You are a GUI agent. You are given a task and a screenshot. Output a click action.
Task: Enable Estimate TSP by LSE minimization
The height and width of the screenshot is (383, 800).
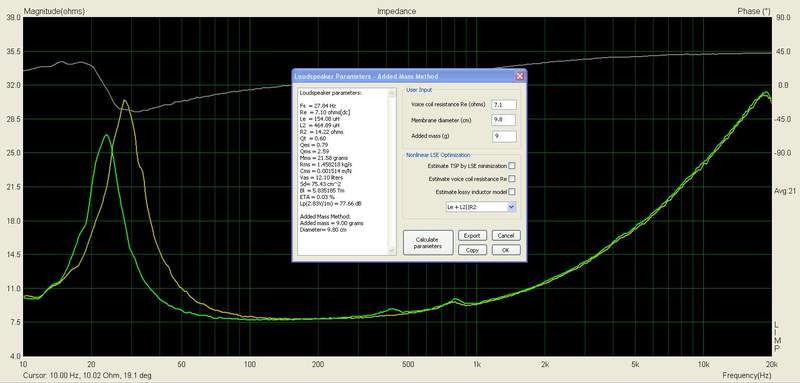pos(512,166)
